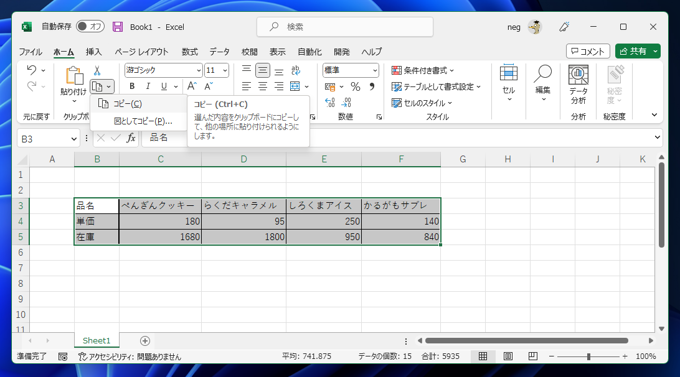
Task: Click the Redo arrow icon
Action: point(31,86)
